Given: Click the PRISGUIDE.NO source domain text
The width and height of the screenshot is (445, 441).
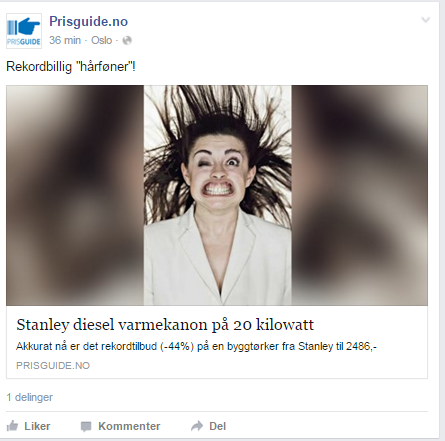Looking at the screenshot, I should [x=53, y=366].
